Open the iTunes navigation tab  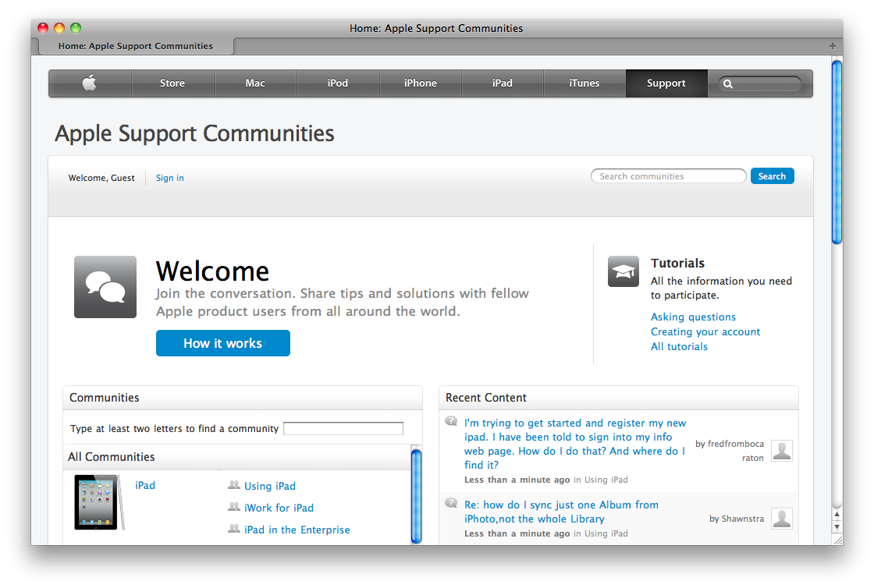(584, 83)
